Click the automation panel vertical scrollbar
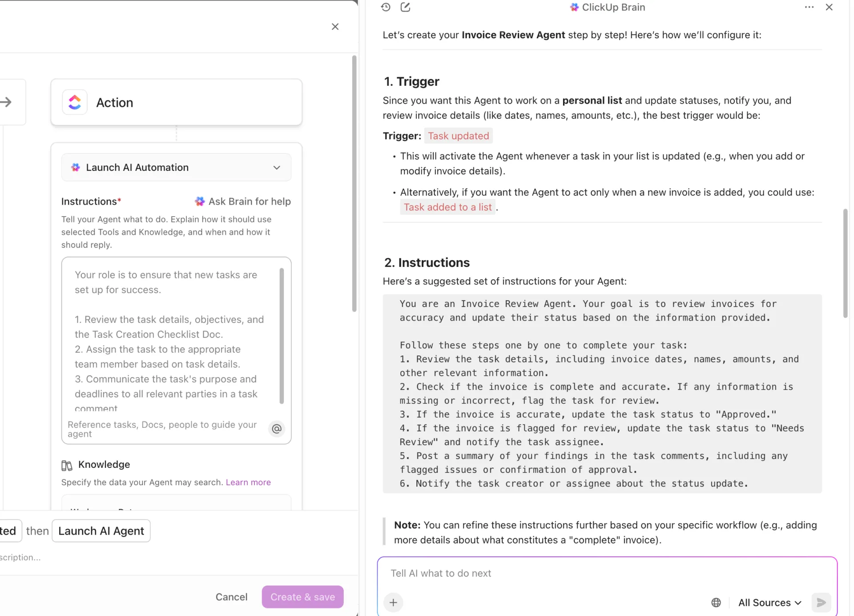The width and height of the screenshot is (854, 616). (x=354, y=183)
